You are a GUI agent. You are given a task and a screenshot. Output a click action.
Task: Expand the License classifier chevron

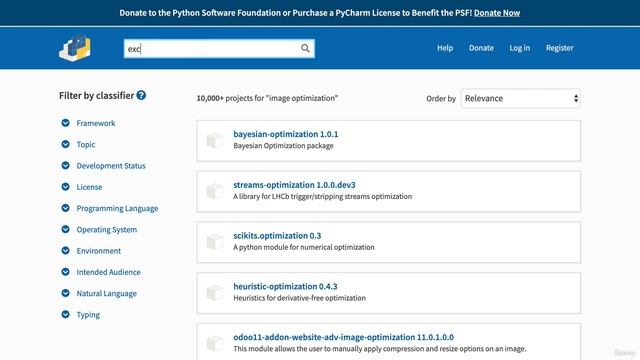[65, 187]
